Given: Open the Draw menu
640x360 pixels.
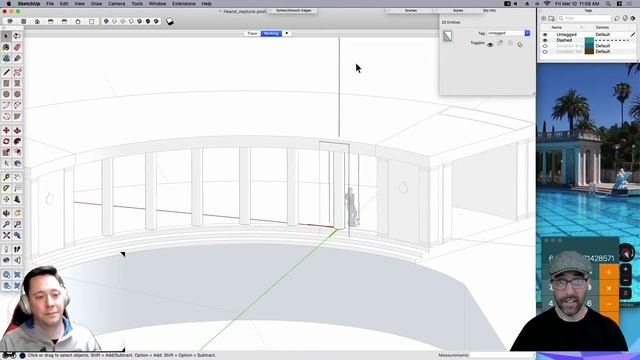Looking at the screenshot, I should tap(96, 4).
